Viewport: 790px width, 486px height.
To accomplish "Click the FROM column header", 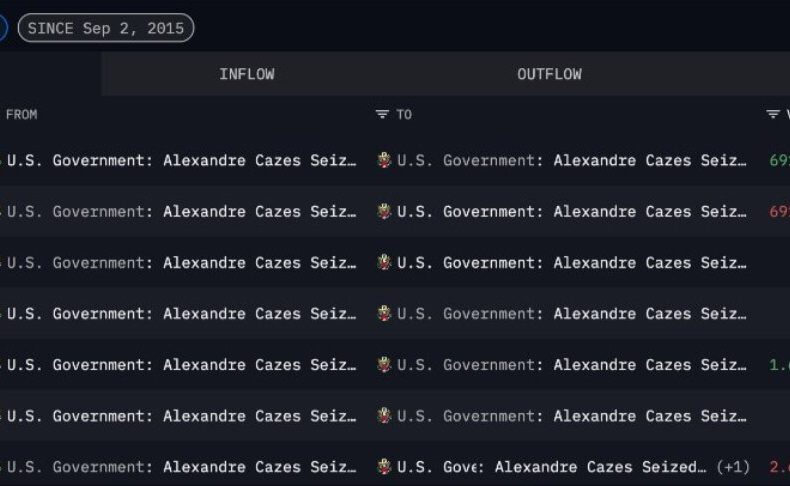I will coord(22,115).
